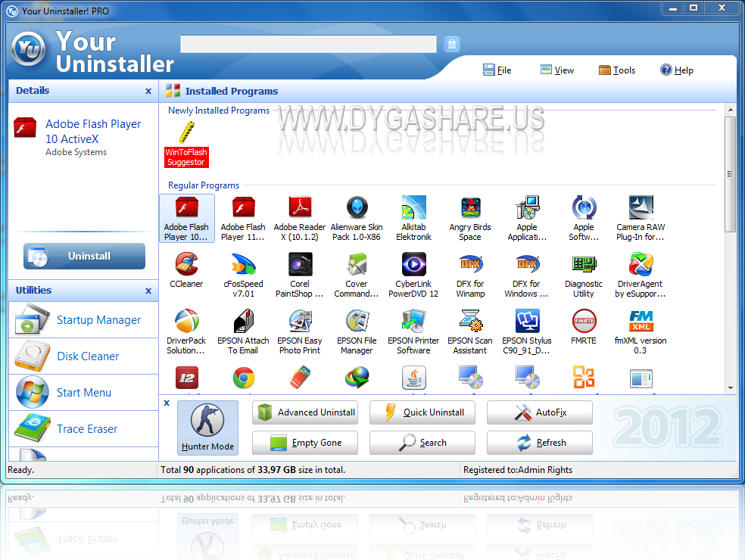
Task: Activate Hunter Mode
Action: [x=207, y=428]
